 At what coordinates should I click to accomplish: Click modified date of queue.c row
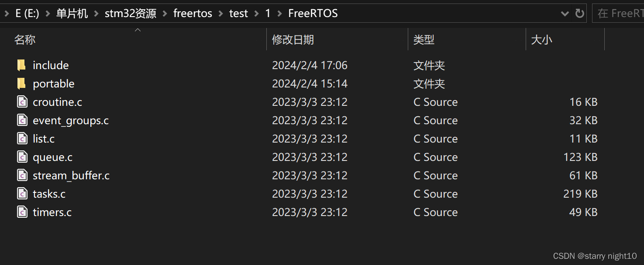click(x=310, y=157)
